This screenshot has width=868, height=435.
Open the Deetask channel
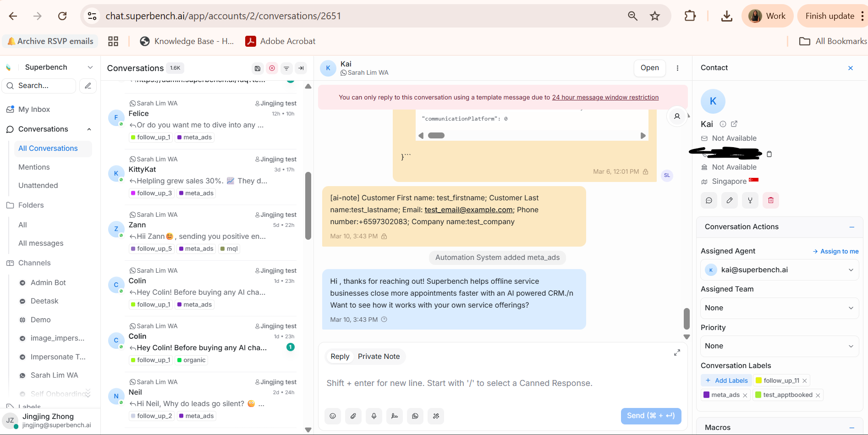tap(44, 301)
